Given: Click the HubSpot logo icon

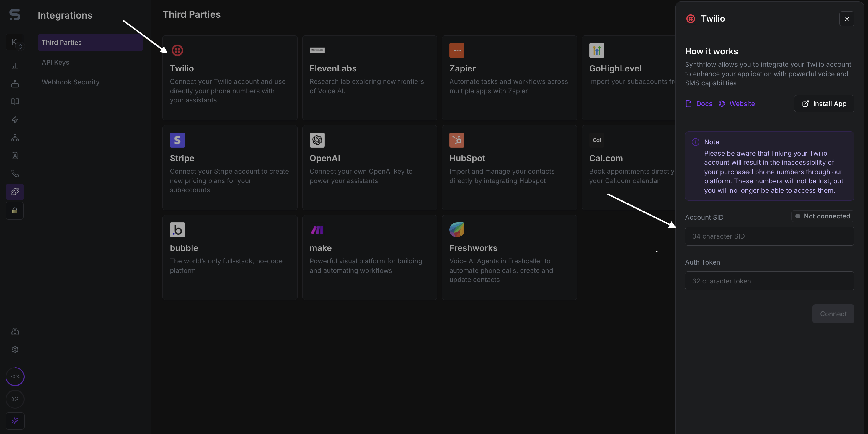Looking at the screenshot, I should tap(456, 140).
